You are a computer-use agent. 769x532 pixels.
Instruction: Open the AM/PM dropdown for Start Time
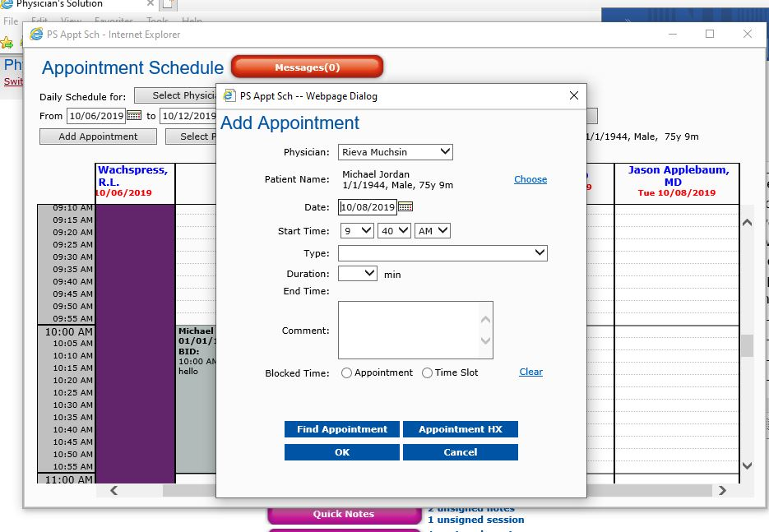pyautogui.click(x=432, y=230)
